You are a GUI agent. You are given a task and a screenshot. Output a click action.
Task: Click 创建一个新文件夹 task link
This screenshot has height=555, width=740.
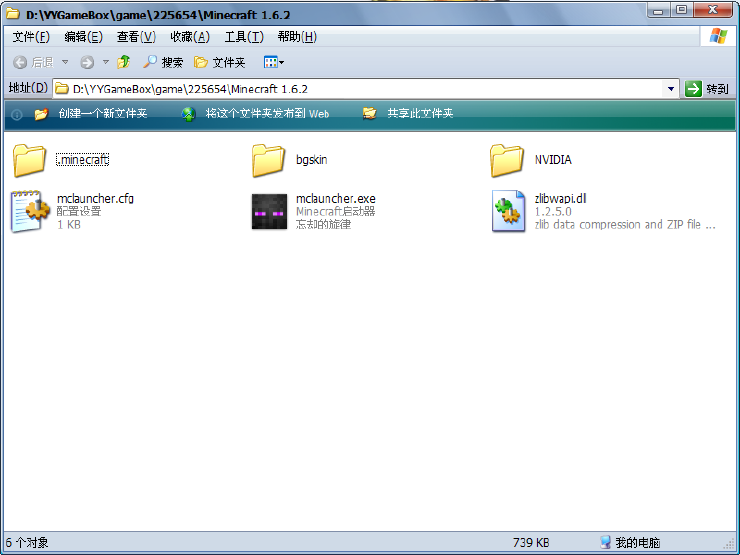(103, 113)
